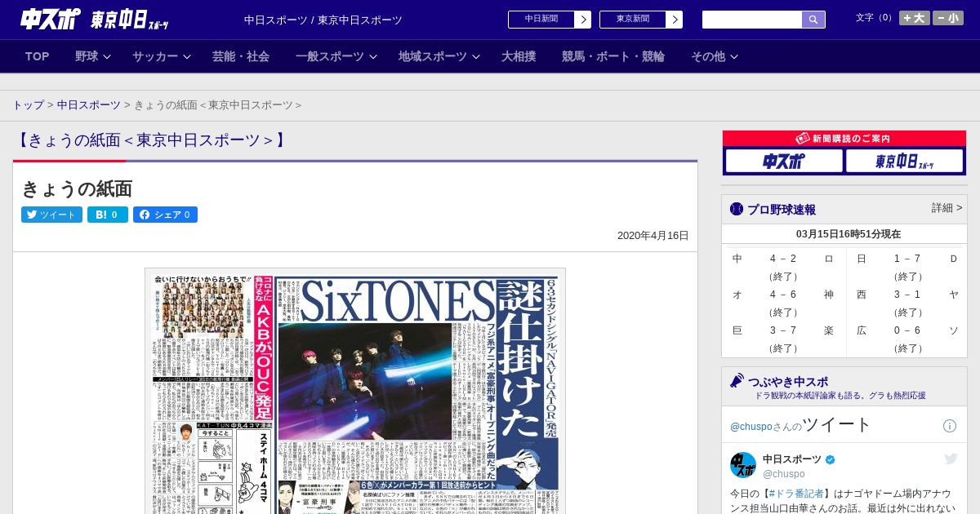The height and width of the screenshot is (514, 980).
Task: Click the Hatena B! bookmark button
Action: pos(108,215)
